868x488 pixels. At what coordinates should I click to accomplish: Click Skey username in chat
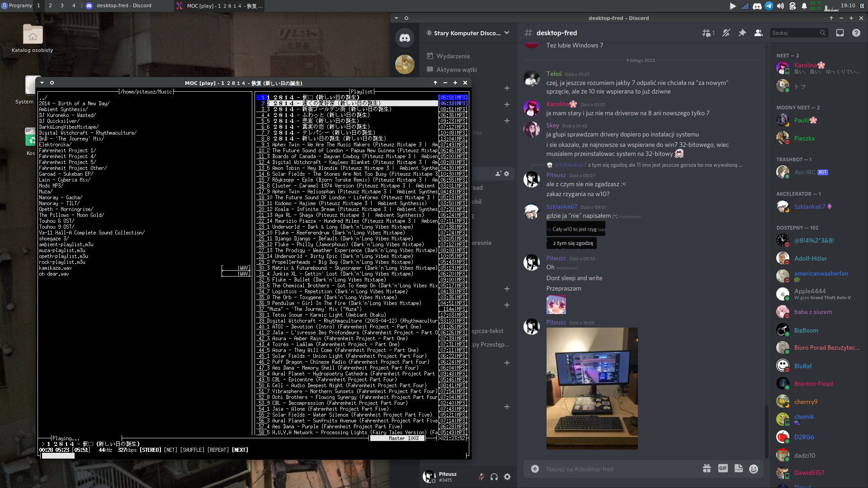pyautogui.click(x=552, y=125)
